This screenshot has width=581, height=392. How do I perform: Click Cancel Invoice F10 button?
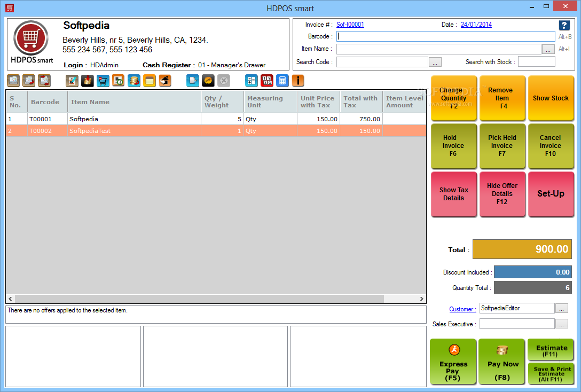coord(551,146)
